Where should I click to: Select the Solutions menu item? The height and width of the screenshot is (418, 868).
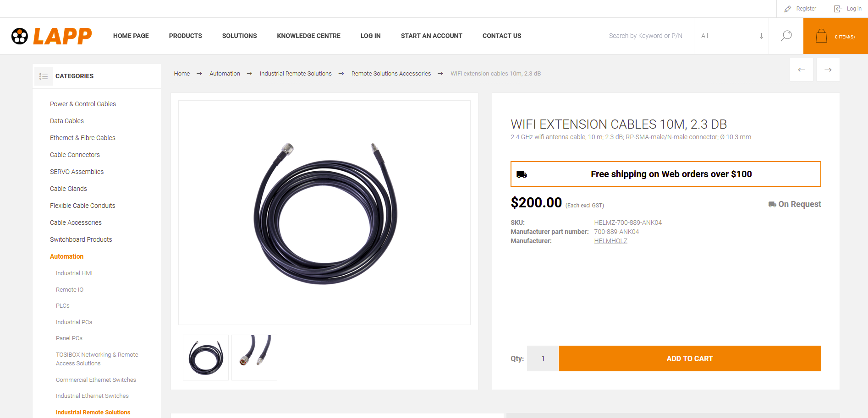(x=239, y=36)
